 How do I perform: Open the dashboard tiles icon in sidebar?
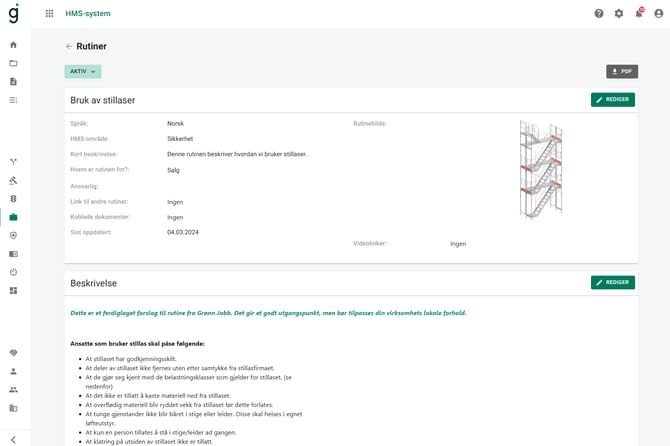coord(13,290)
